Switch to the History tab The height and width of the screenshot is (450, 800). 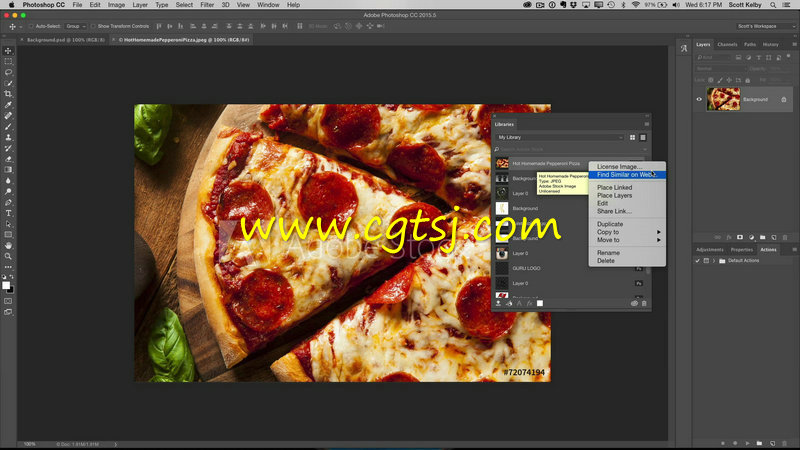click(770, 44)
